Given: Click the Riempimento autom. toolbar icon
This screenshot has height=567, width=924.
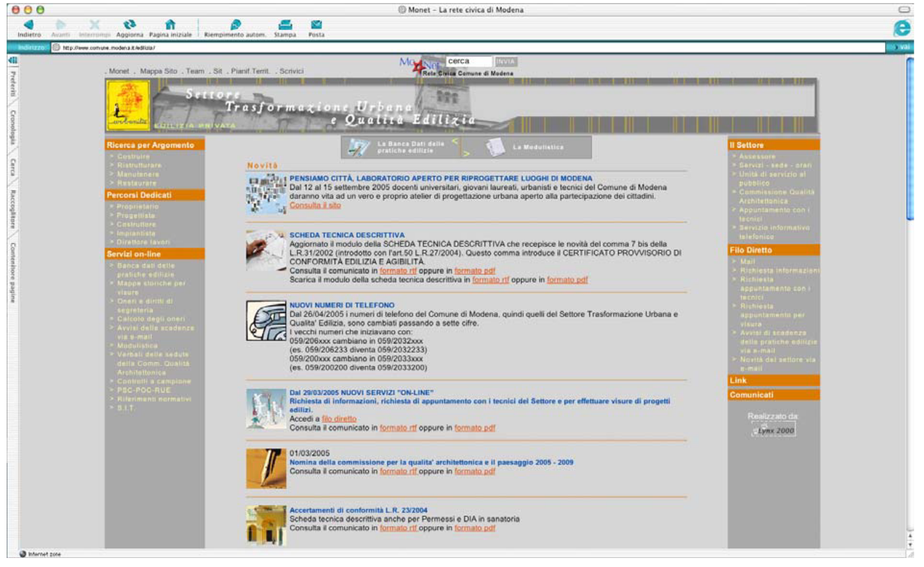Looking at the screenshot, I should click(235, 25).
